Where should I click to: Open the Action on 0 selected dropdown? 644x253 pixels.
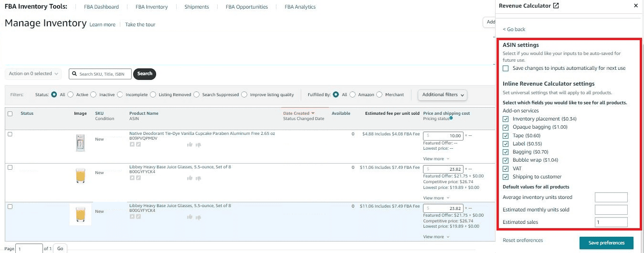[33, 74]
